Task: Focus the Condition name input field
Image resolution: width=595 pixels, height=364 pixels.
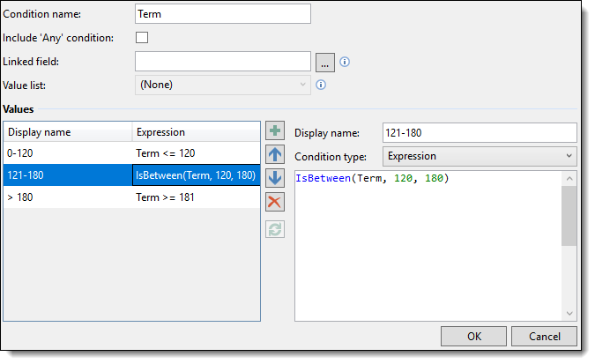Action: pyautogui.click(x=223, y=14)
